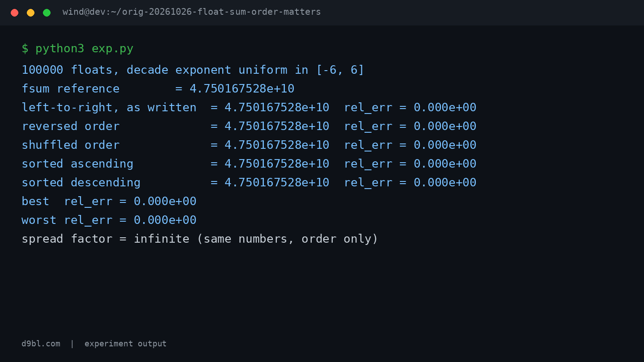The height and width of the screenshot is (362, 644).
Task: Click the sum value in the shuffled order row
Action: pos(277,145)
